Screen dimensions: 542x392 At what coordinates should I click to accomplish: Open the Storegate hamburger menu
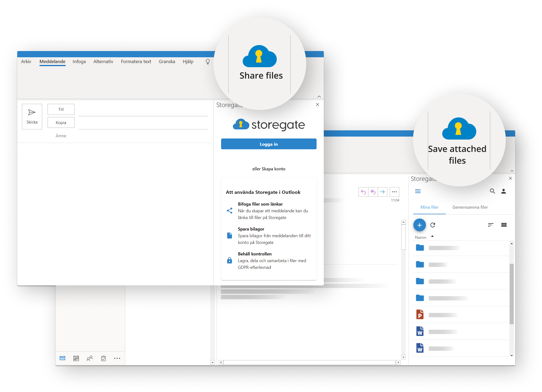point(418,191)
